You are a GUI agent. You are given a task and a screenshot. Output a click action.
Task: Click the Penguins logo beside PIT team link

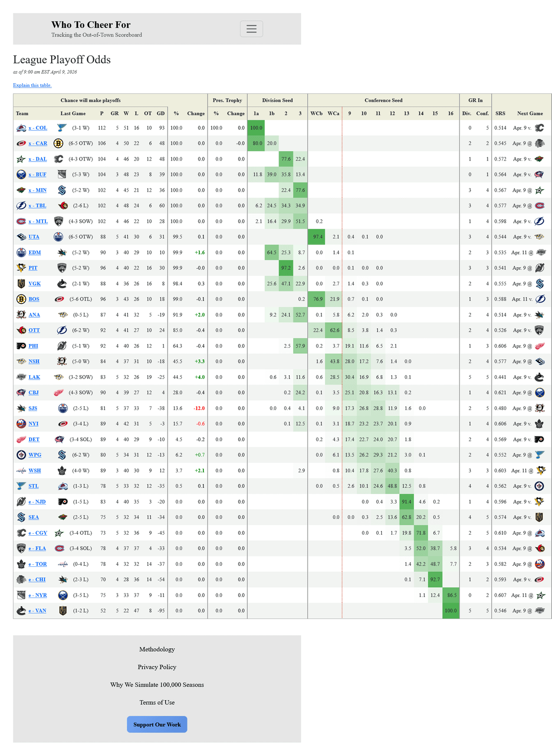click(21, 268)
